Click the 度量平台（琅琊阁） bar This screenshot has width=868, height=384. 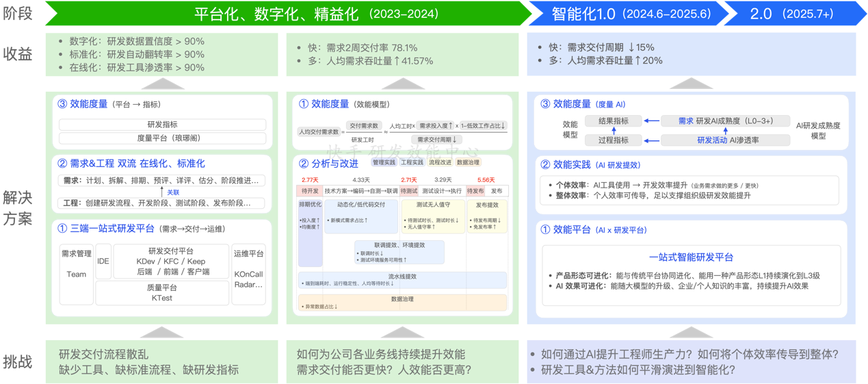(x=162, y=138)
